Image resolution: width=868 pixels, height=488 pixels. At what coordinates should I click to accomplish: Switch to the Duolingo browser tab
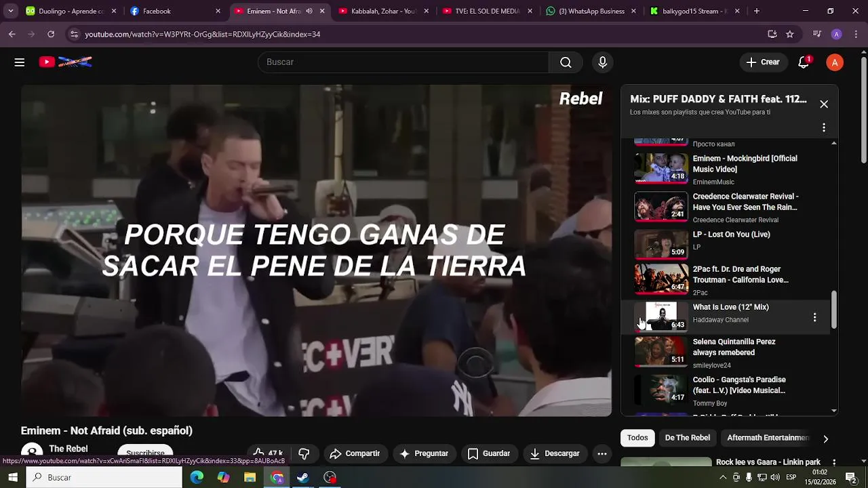[x=71, y=11]
